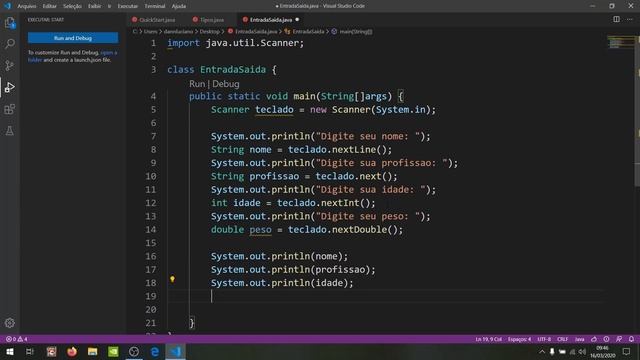
Task: Open File Explorer from the taskbar
Action: click(x=93, y=351)
